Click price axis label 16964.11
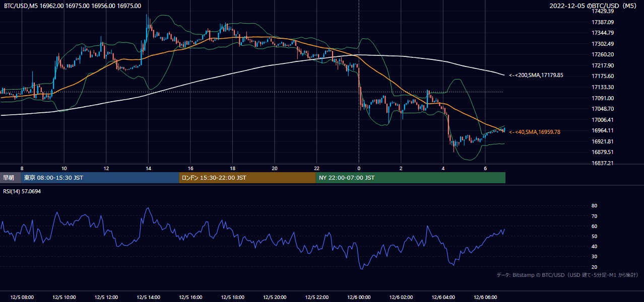 click(x=602, y=130)
